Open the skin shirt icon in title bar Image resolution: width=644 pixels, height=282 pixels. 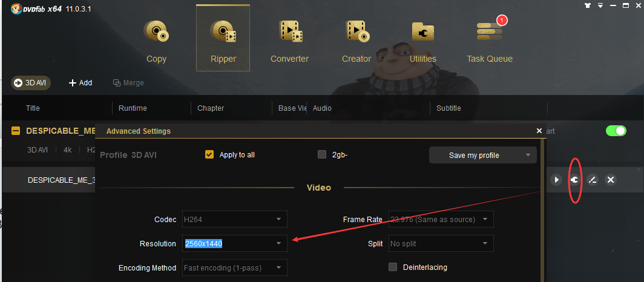click(588, 5)
